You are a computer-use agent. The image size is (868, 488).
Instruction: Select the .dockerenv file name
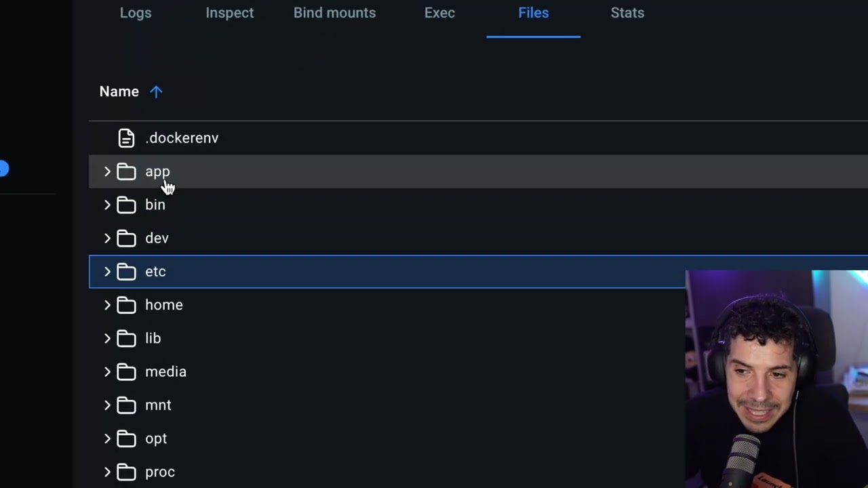182,138
